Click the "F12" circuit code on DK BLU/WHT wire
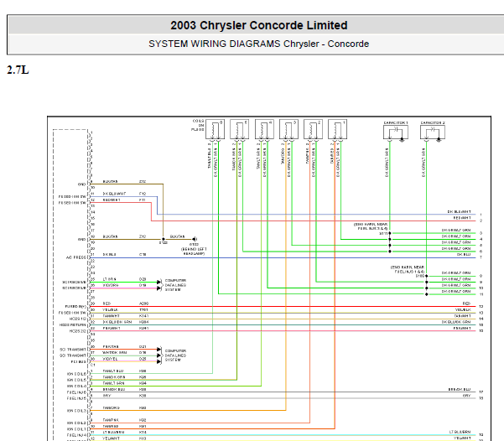Screen dimensions: 504x441 coord(143,194)
